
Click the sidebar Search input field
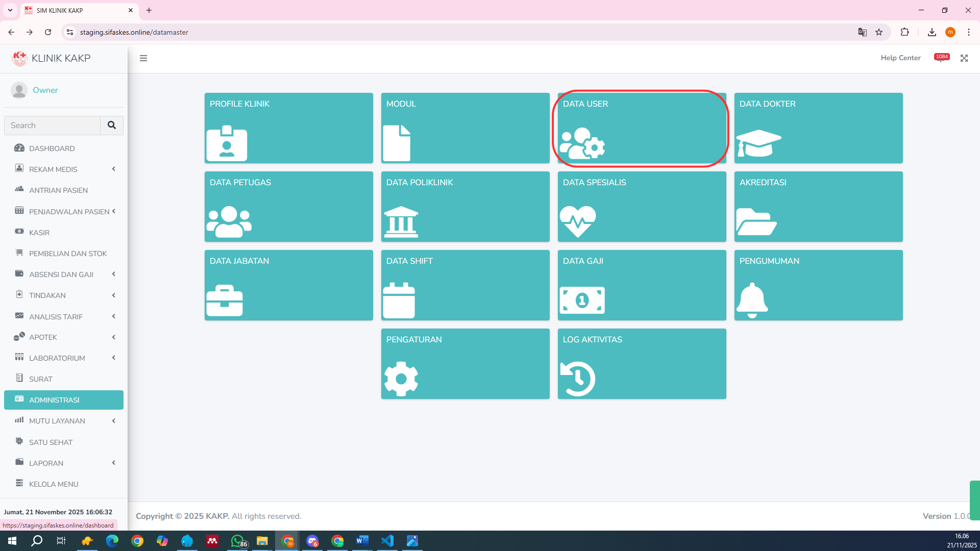pos(53,125)
